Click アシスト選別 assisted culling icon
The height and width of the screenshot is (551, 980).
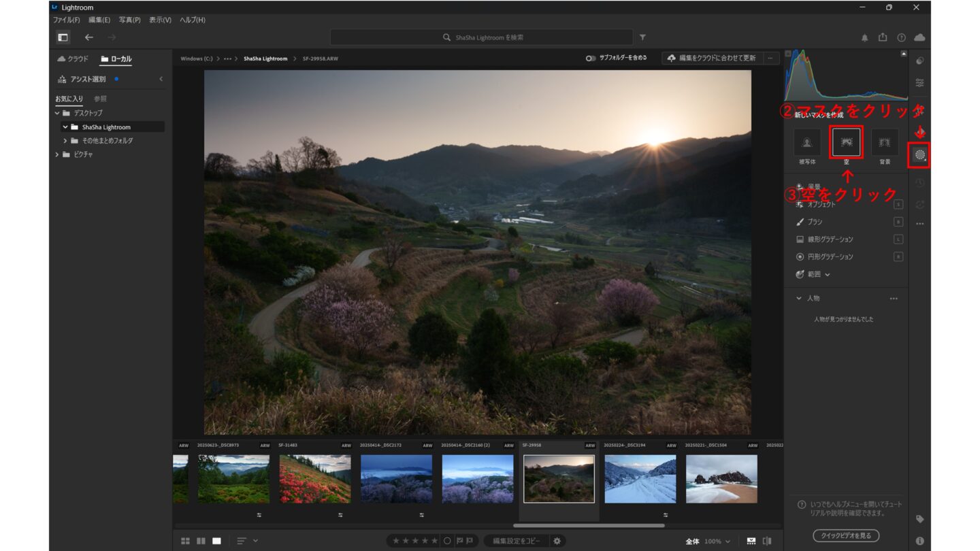click(62, 79)
